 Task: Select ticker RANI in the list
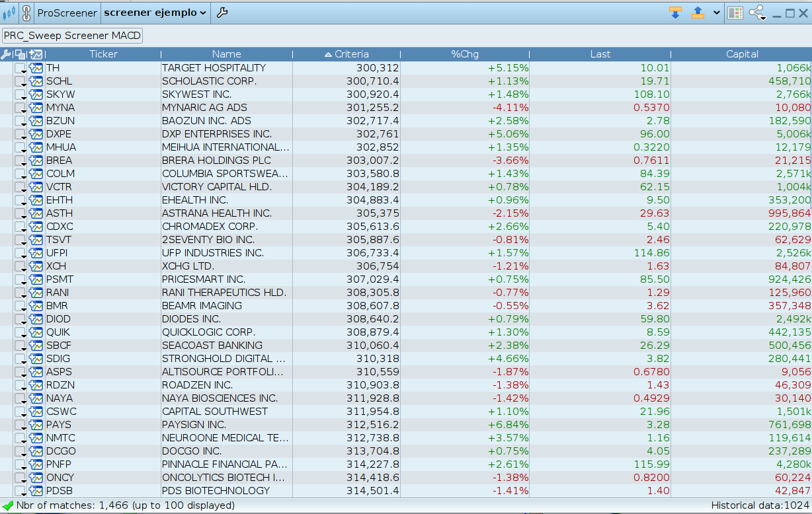pos(58,293)
